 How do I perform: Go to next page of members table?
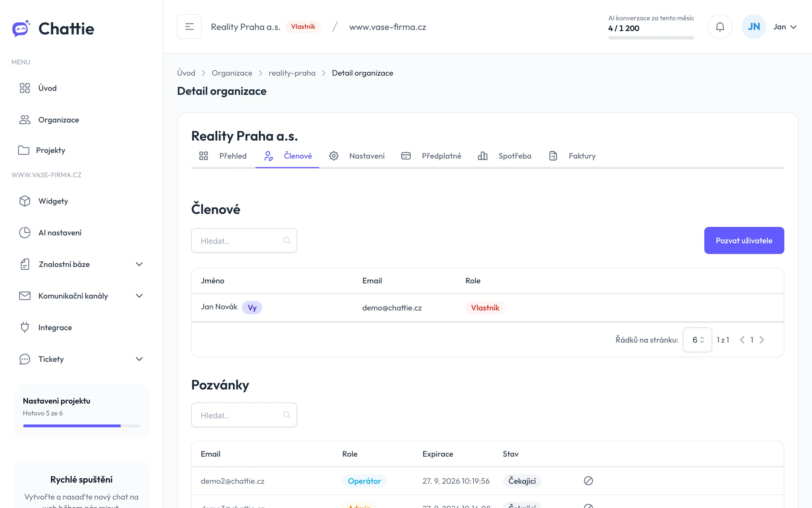762,340
